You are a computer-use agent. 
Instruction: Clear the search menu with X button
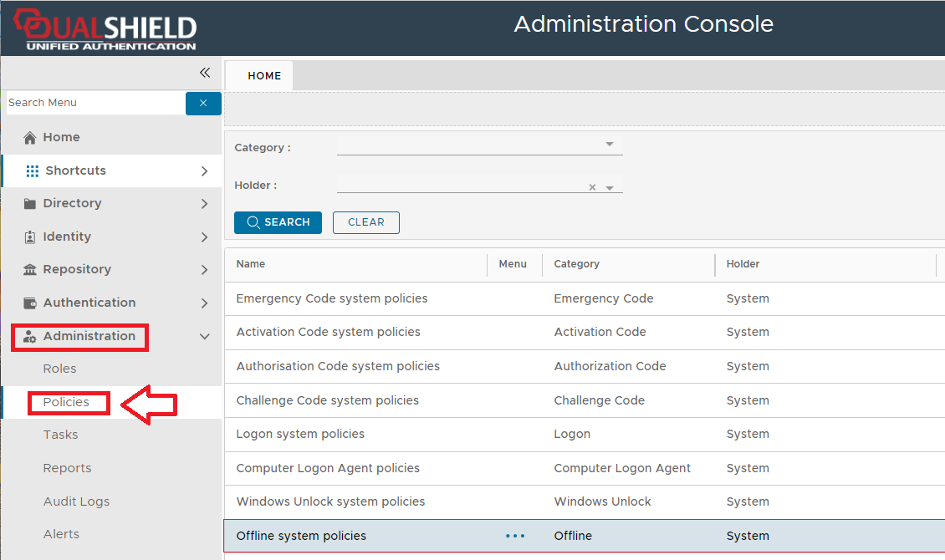(x=203, y=103)
